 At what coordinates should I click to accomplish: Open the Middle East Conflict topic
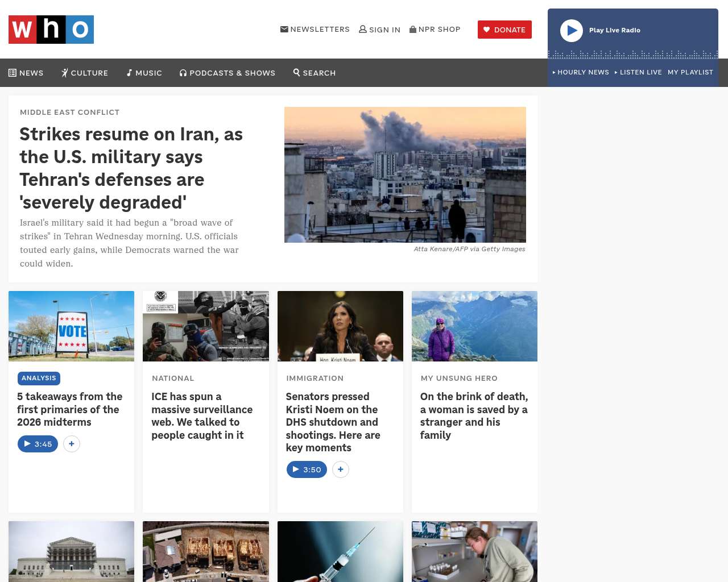(x=70, y=112)
